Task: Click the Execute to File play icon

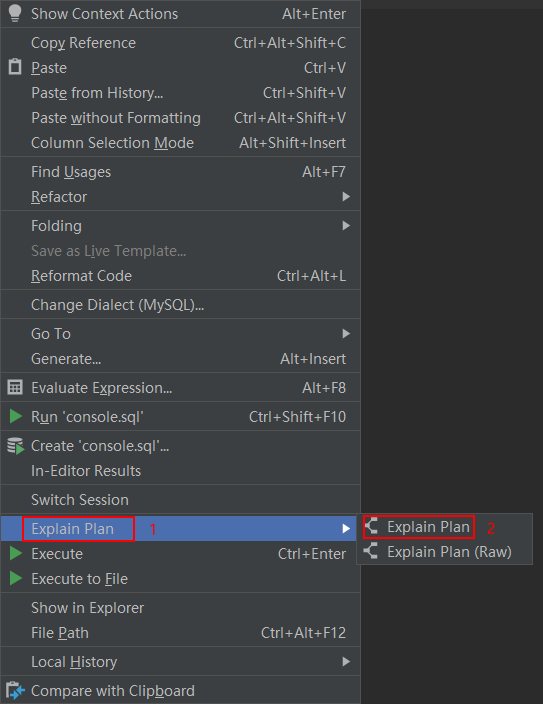Action: (16, 578)
